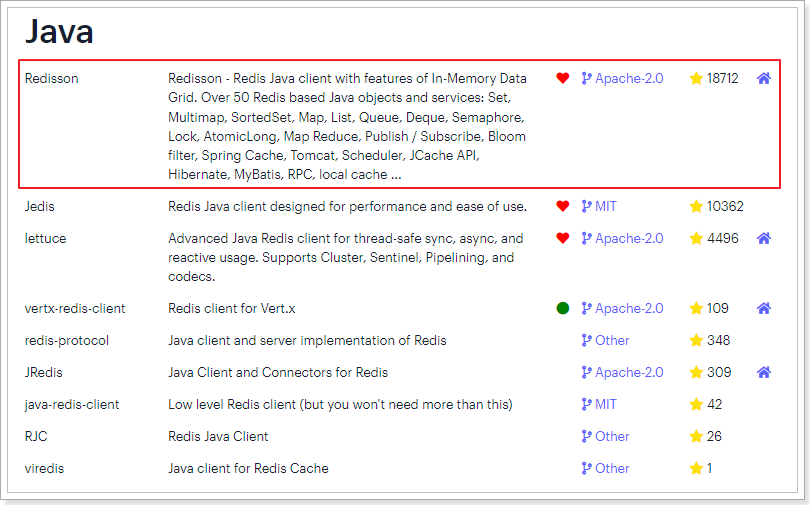Image resolution: width=810 pixels, height=505 pixels.
Task: Click the green circle icon for vertx-redis-client
Action: tap(563, 308)
